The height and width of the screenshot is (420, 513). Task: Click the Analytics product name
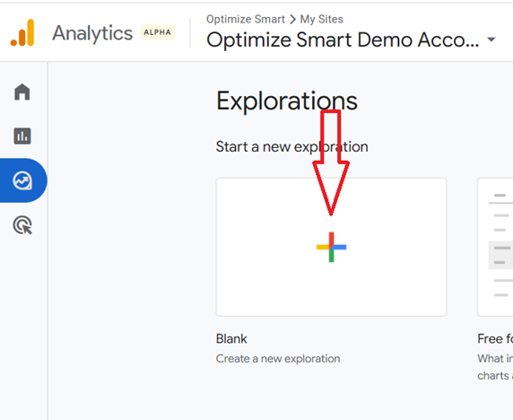pos(92,33)
